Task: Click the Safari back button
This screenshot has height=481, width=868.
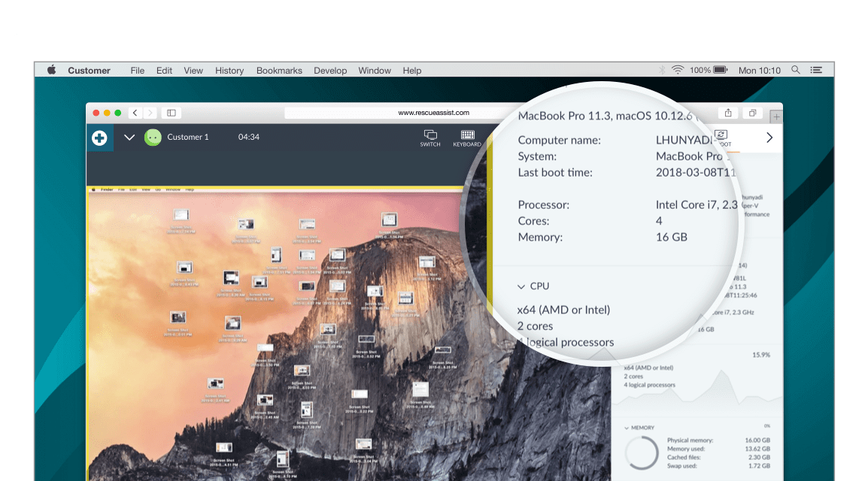Action: coord(135,113)
